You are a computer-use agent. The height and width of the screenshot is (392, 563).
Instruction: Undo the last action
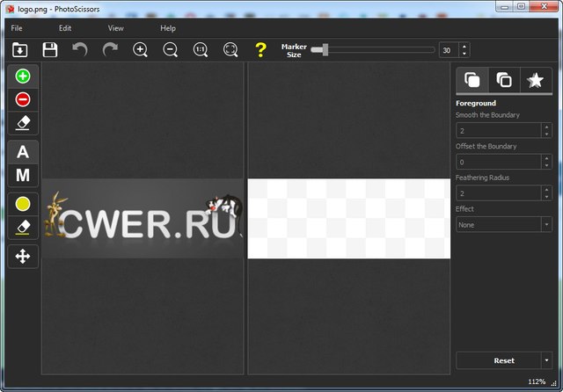80,50
